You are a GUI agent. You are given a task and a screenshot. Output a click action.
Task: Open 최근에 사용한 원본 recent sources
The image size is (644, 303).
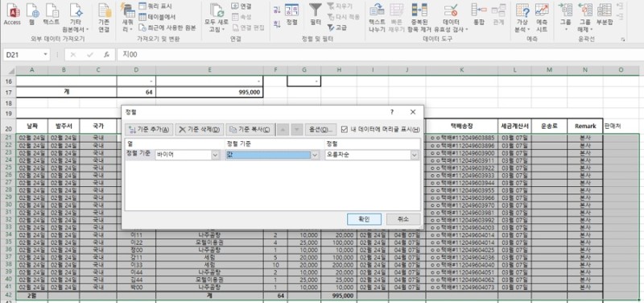click(167, 27)
